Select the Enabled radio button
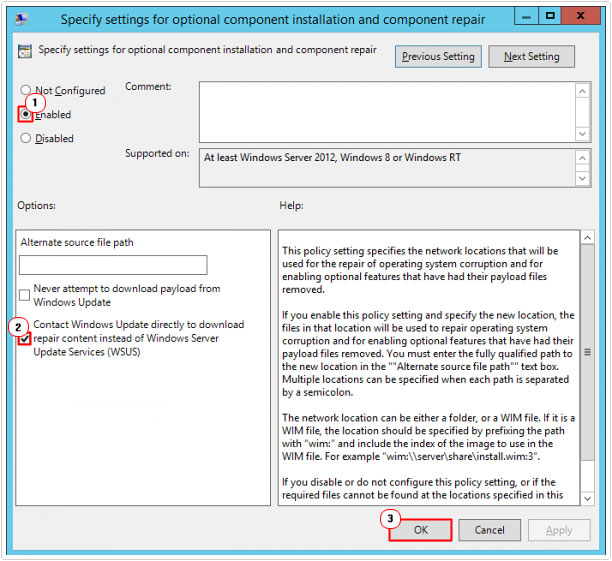 [x=26, y=114]
